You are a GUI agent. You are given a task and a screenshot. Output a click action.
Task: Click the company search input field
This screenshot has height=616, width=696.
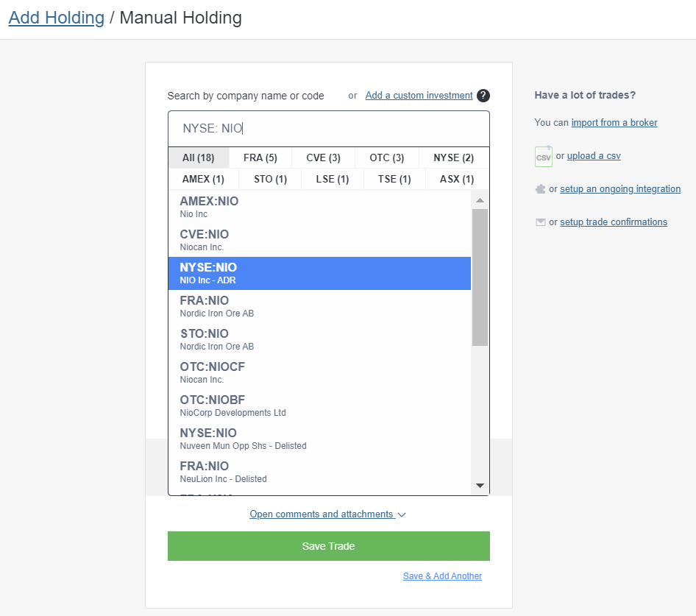point(329,129)
